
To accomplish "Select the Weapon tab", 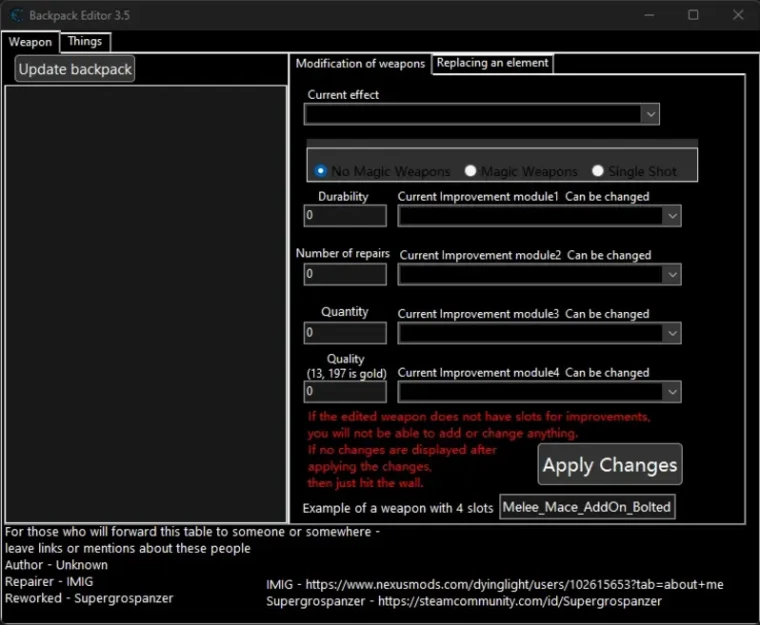I will pos(30,43).
